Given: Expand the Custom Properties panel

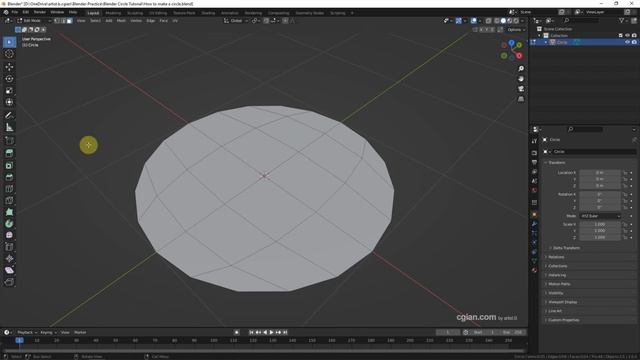Looking at the screenshot, I should click(563, 320).
